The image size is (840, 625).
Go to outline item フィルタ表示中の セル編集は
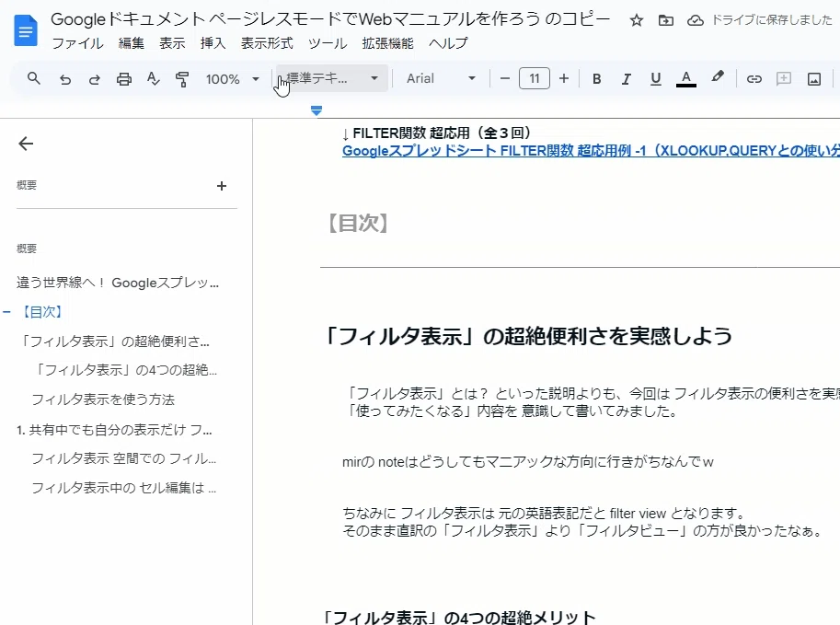click(124, 488)
